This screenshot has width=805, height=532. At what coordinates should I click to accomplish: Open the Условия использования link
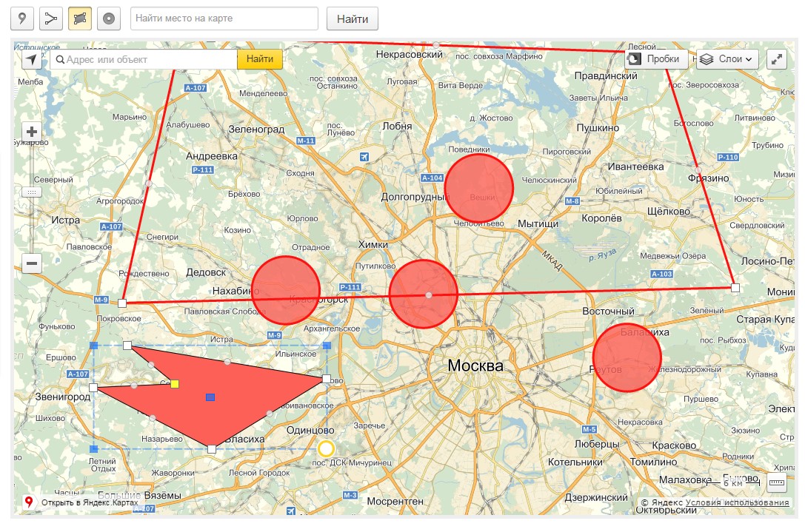737,502
